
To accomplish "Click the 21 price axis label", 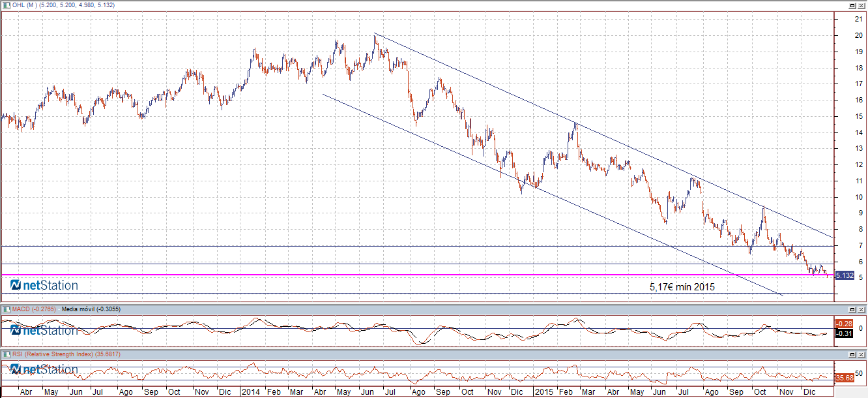I will pos(841,19).
